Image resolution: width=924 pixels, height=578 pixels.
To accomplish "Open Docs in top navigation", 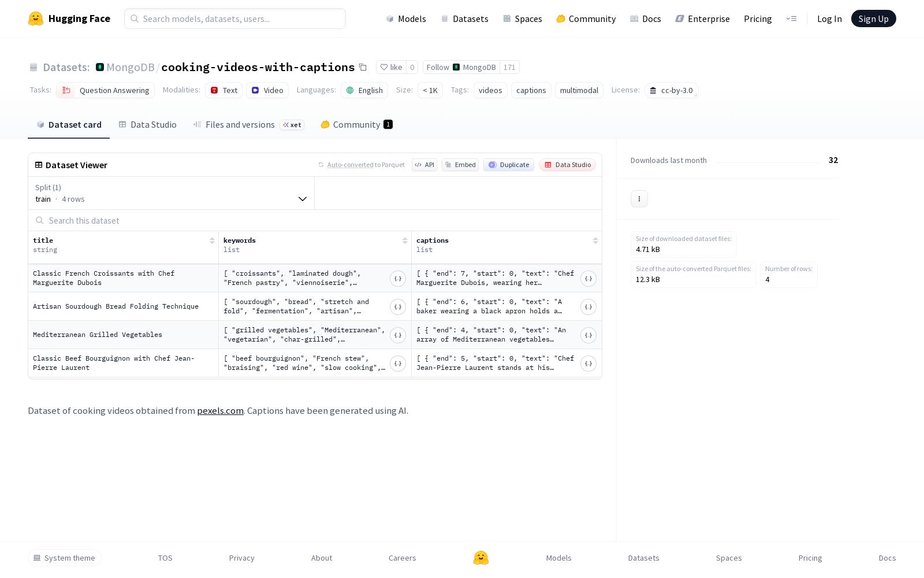I will (646, 18).
